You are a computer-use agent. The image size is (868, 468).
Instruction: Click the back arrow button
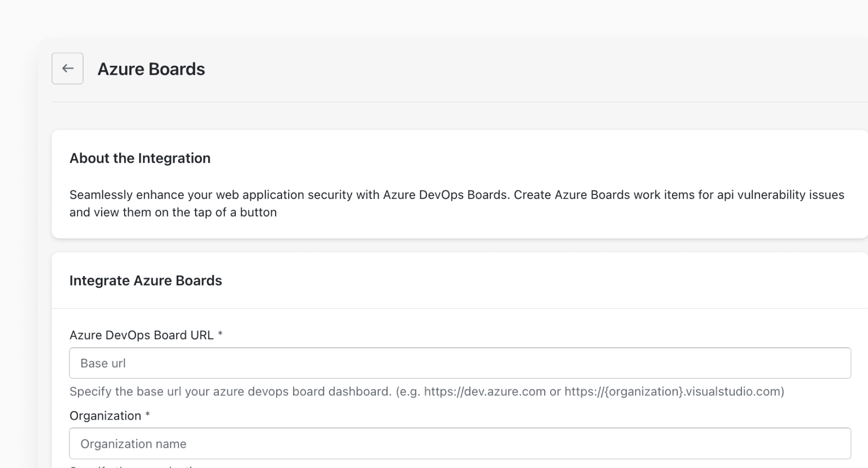point(67,69)
